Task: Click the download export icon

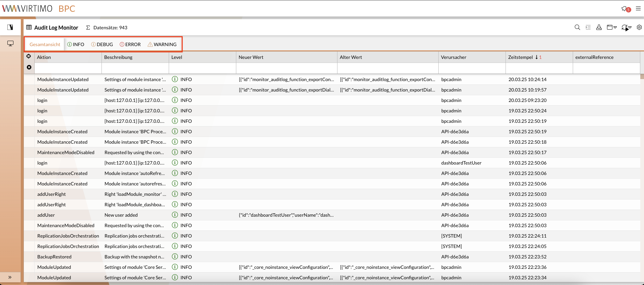Action: (x=599, y=28)
